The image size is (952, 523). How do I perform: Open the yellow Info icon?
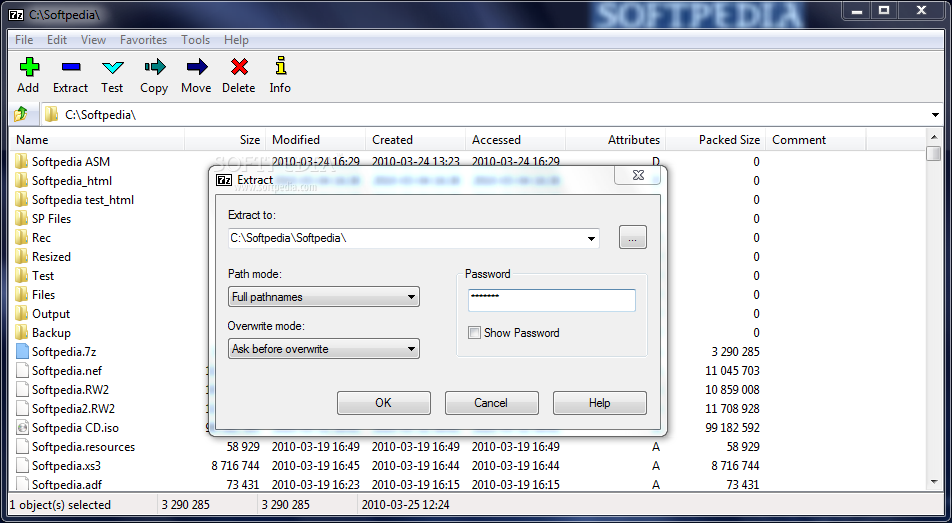point(280,66)
